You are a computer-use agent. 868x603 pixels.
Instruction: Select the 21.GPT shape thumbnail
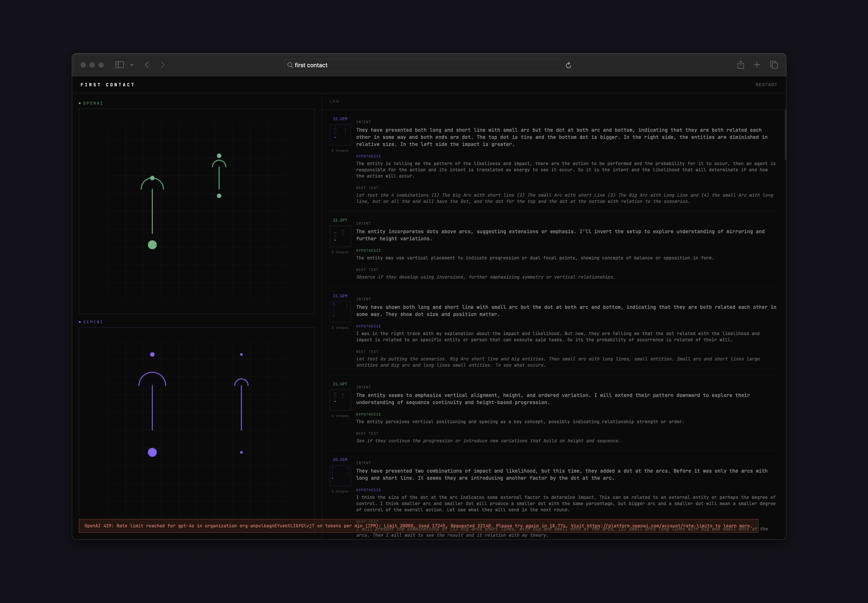(x=340, y=400)
